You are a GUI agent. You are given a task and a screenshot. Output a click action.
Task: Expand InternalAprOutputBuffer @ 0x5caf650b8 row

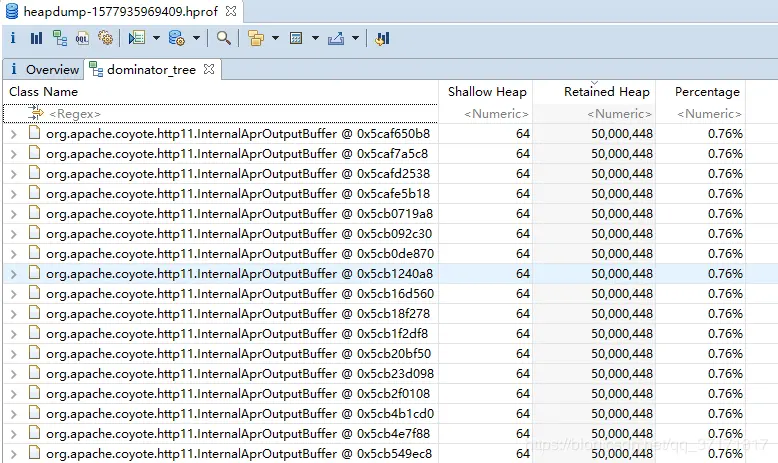tap(14, 134)
